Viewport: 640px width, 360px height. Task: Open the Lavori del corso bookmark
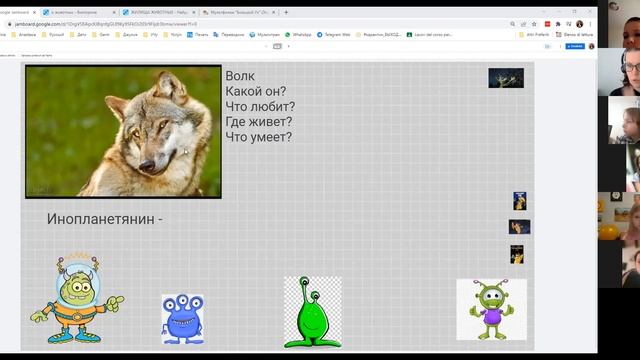coord(429,35)
